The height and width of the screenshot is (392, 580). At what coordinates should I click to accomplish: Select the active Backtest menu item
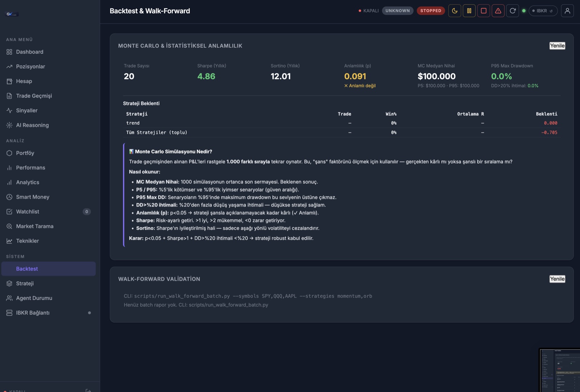coord(48,269)
